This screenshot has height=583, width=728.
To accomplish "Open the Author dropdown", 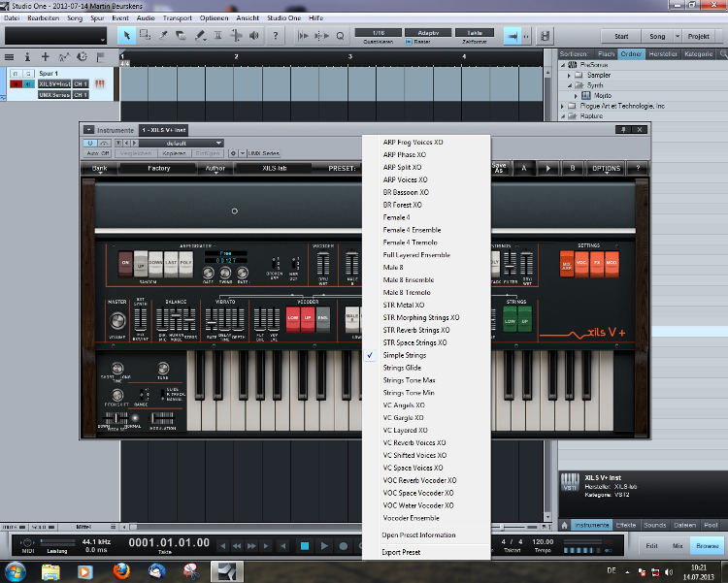I will tap(215, 169).
